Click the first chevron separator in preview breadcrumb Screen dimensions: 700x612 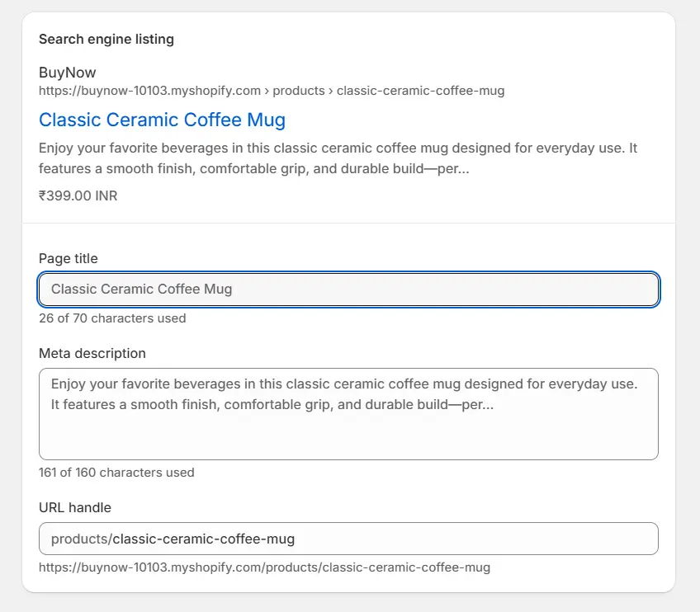[x=267, y=91]
